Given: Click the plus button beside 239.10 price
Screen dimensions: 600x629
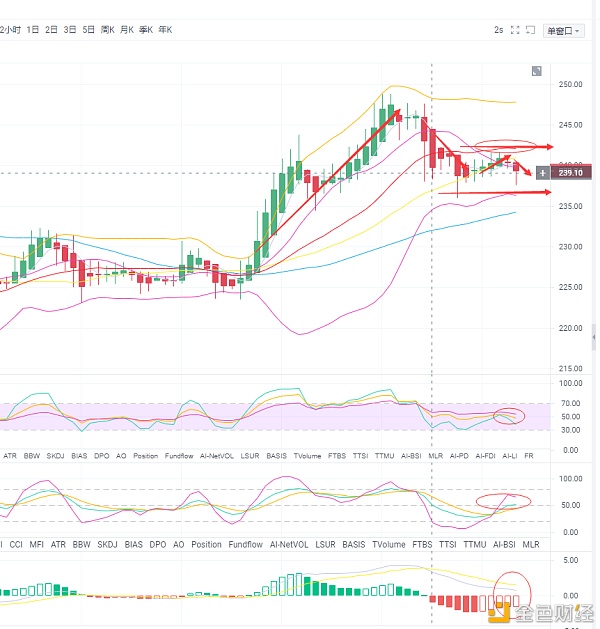Looking at the screenshot, I should (543, 173).
